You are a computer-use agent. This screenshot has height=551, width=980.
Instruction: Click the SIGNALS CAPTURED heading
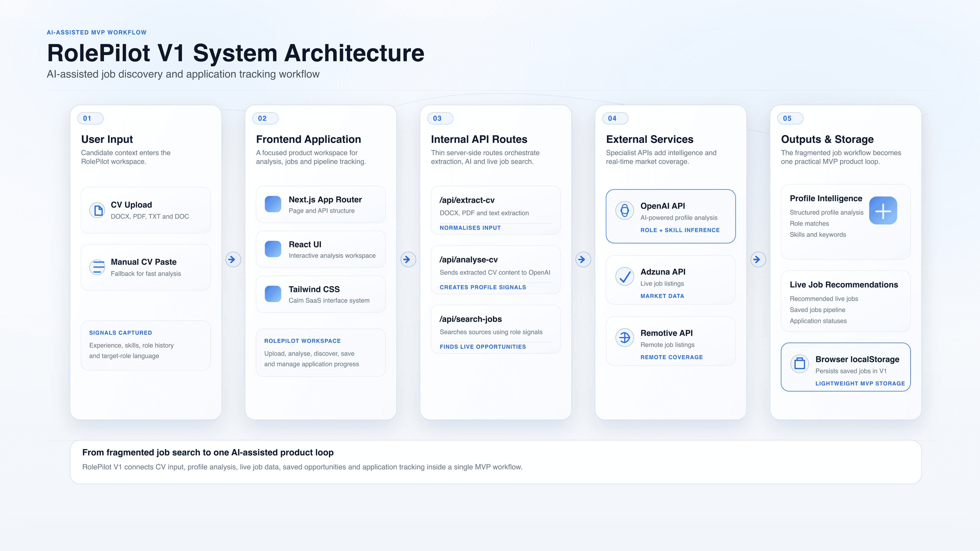(x=121, y=333)
